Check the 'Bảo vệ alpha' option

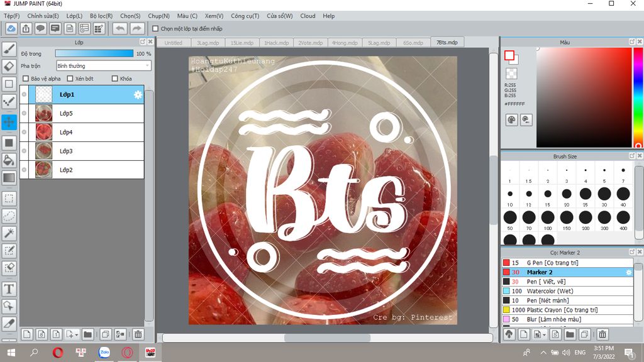click(x=26, y=79)
